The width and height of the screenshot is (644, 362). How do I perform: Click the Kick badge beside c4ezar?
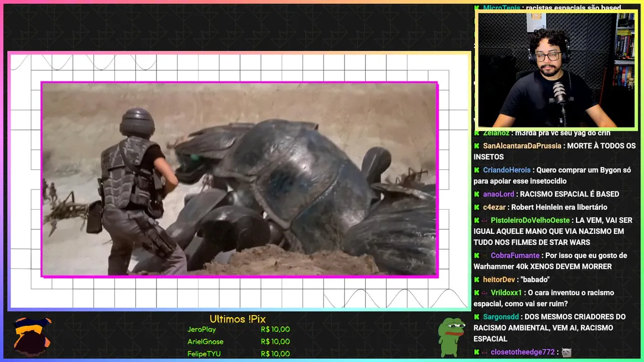(476, 207)
